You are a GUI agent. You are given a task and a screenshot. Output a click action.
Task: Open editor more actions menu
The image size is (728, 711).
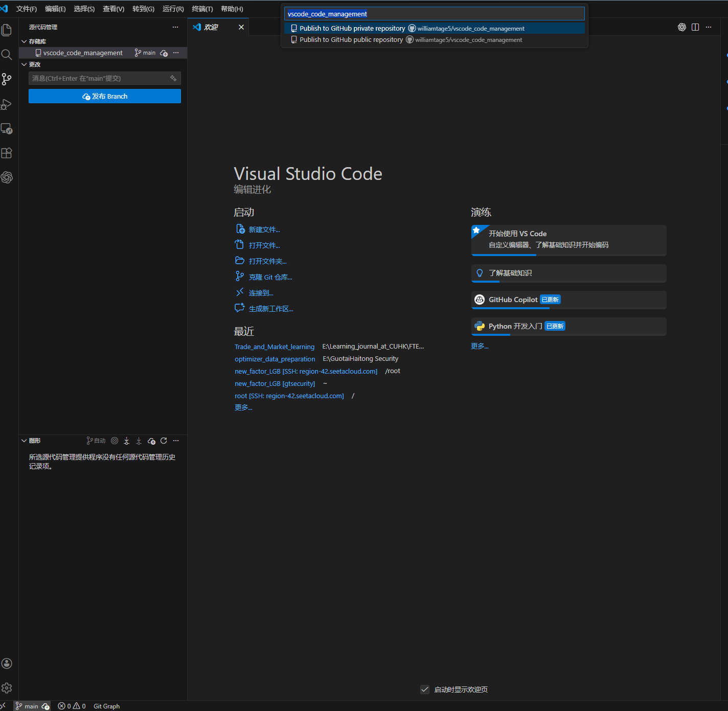pos(709,27)
